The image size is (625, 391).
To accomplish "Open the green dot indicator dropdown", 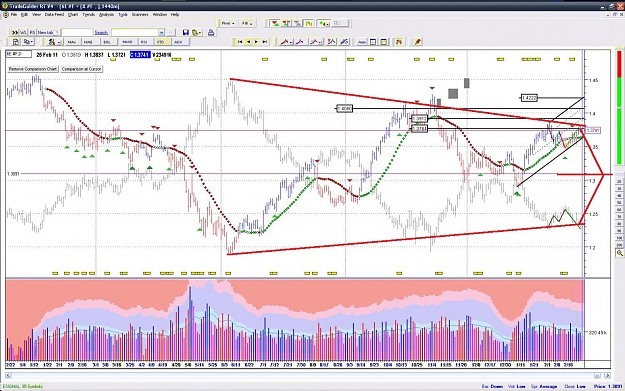I will [x=323, y=24].
